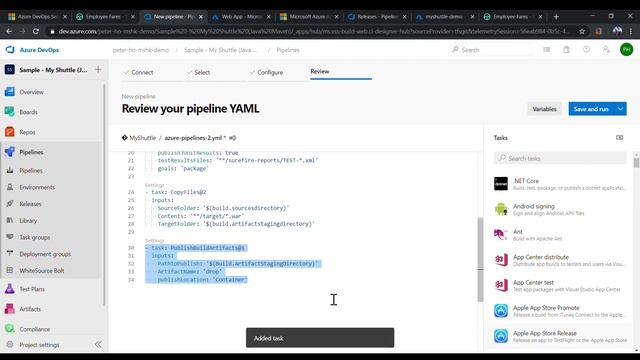Select the Apple App Store Release task
The image size is (640, 360).
click(x=559, y=336)
